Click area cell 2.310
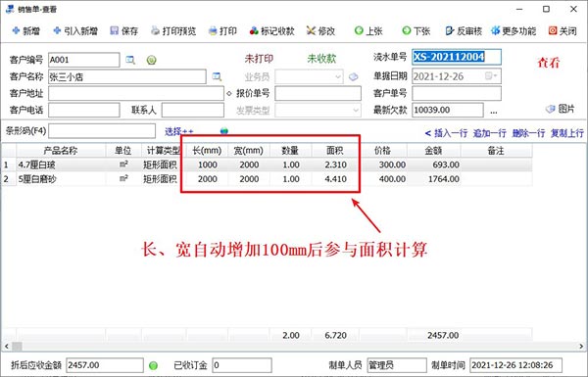 click(x=335, y=165)
